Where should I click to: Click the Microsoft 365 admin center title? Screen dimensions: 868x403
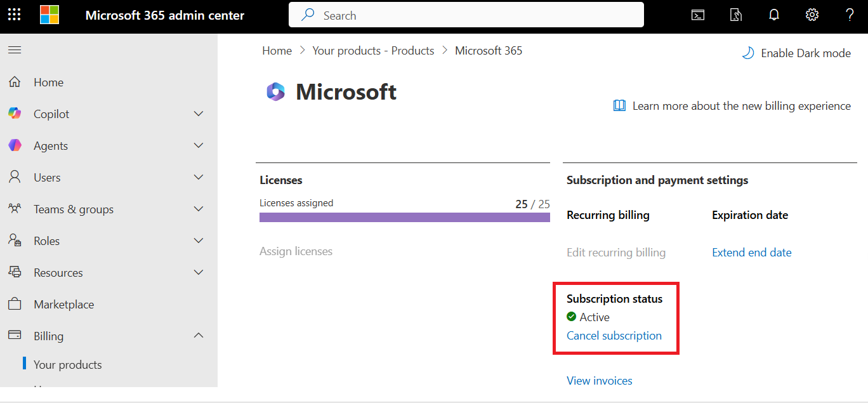click(165, 15)
